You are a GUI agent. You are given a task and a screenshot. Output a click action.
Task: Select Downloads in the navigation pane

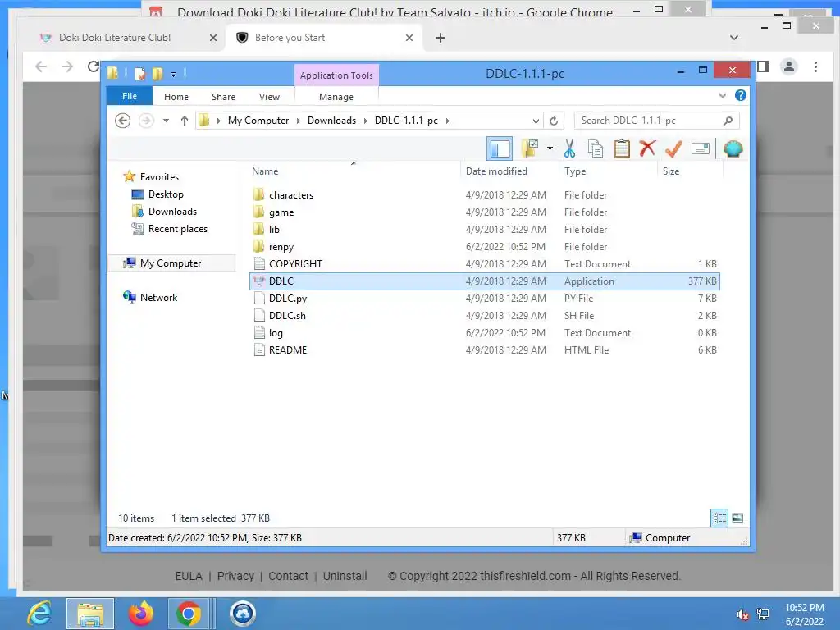(x=172, y=211)
